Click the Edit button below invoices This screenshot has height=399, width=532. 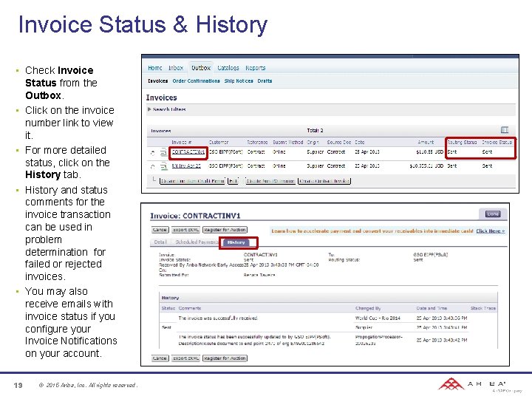(233, 181)
